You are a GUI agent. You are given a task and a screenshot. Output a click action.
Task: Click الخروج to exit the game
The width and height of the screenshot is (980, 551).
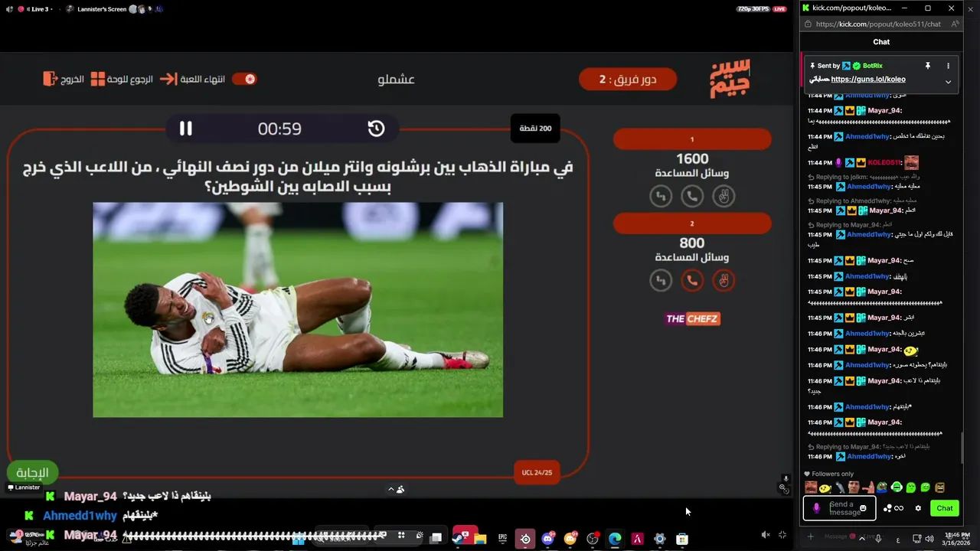(64, 79)
